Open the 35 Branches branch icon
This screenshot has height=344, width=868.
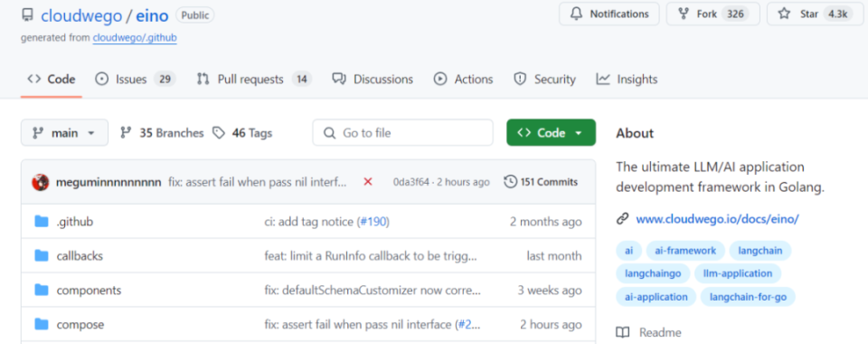(127, 133)
